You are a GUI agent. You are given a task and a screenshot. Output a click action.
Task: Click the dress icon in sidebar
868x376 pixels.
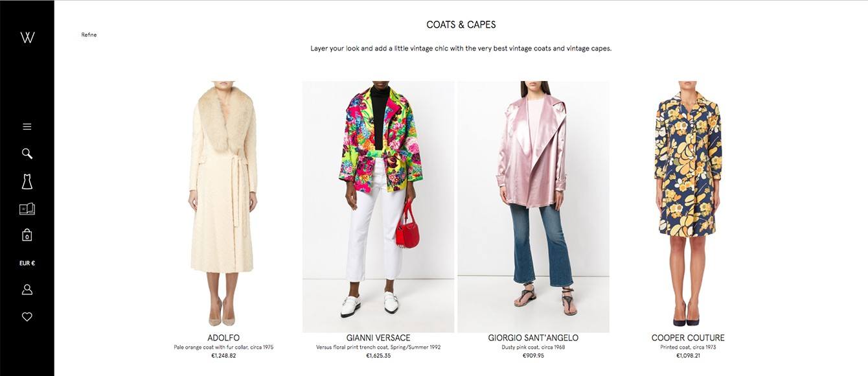27,182
